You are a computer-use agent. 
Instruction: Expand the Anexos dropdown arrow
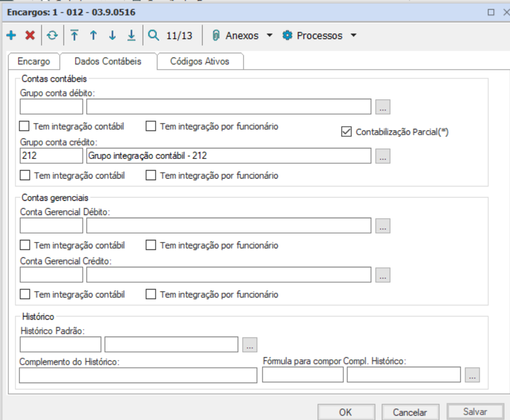point(269,35)
